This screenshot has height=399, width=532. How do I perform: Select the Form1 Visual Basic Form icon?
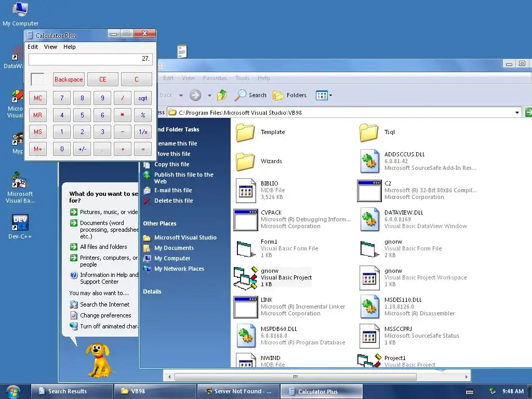tap(246, 249)
